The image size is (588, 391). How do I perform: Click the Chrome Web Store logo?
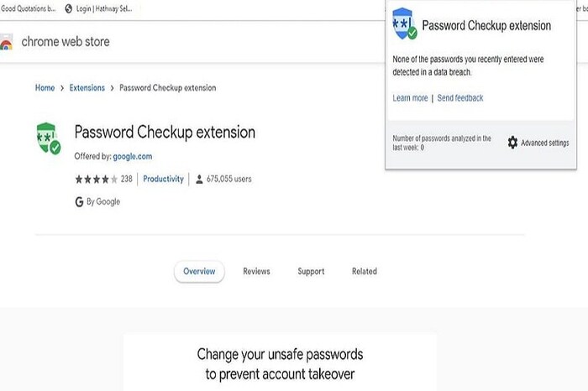[x=7, y=42]
